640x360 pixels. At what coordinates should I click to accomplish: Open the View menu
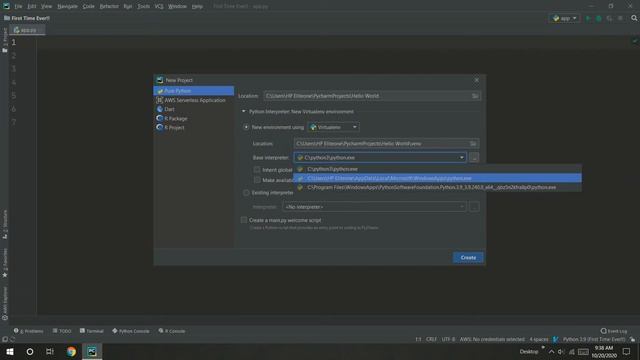[x=47, y=6]
